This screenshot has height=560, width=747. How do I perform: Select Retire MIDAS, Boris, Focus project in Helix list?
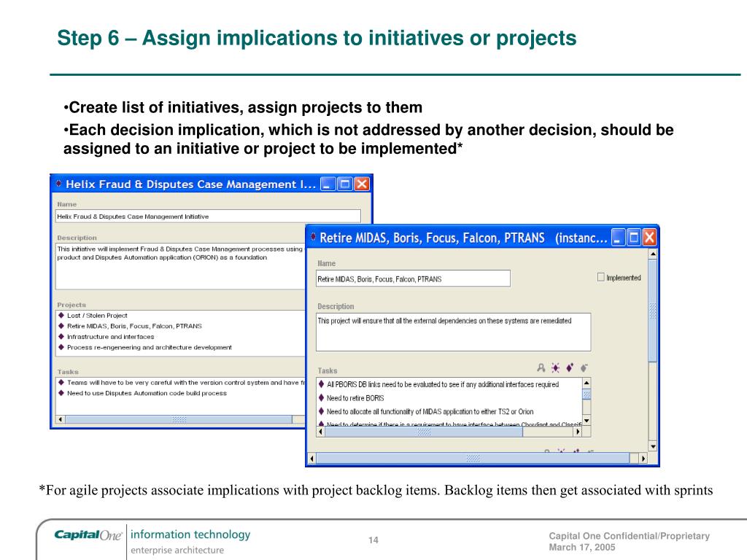[130, 326]
